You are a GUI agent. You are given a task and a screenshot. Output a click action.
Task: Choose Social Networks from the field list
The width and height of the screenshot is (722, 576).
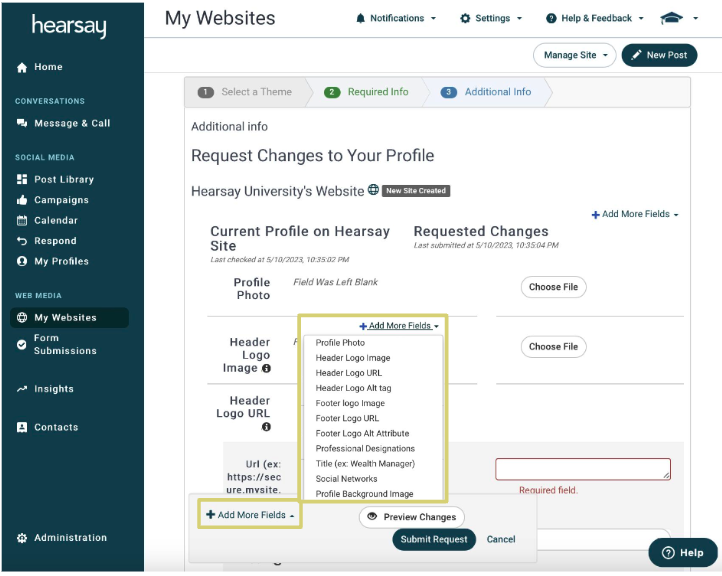pyautogui.click(x=346, y=479)
